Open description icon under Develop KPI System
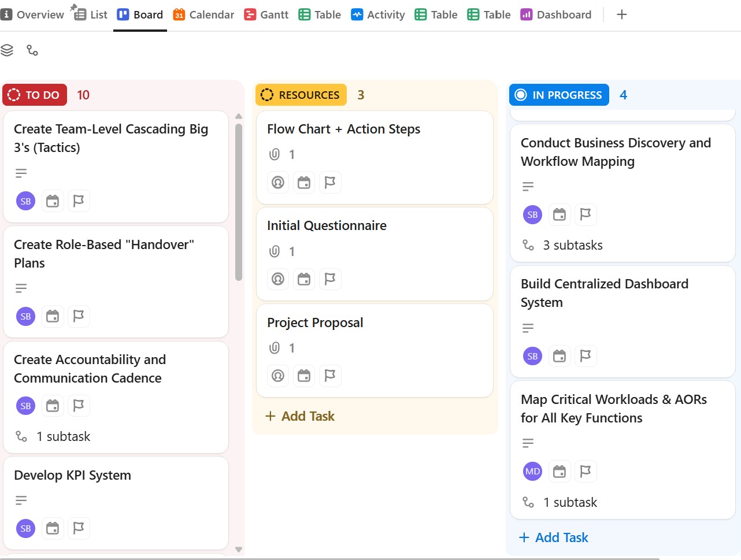Image resolution: width=741 pixels, height=560 pixels. 21,500
